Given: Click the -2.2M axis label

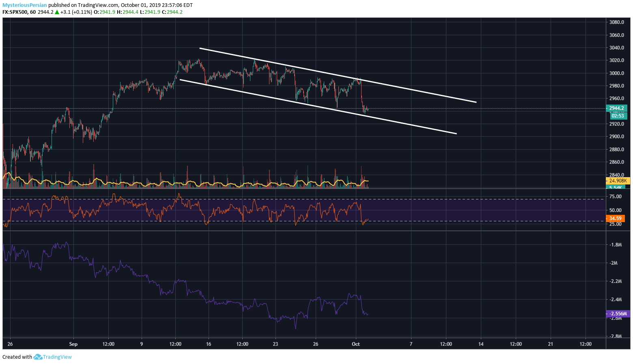Looking at the screenshot, I should click(616, 281).
